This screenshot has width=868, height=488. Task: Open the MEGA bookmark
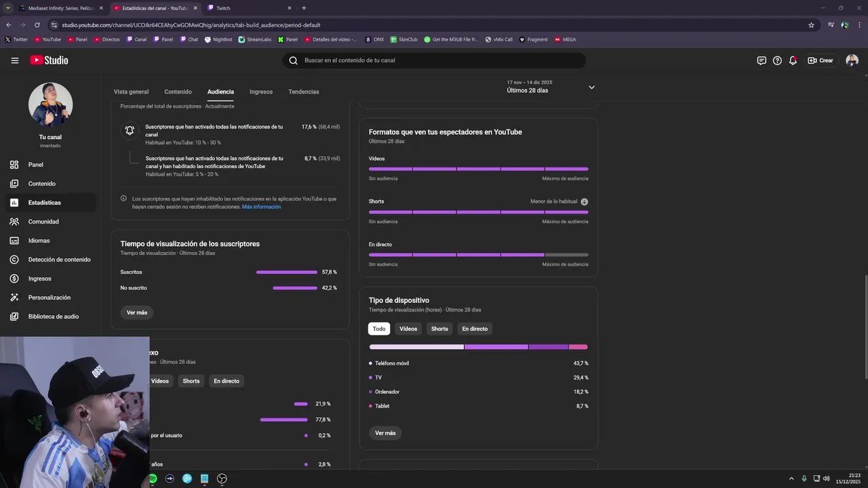coord(565,39)
